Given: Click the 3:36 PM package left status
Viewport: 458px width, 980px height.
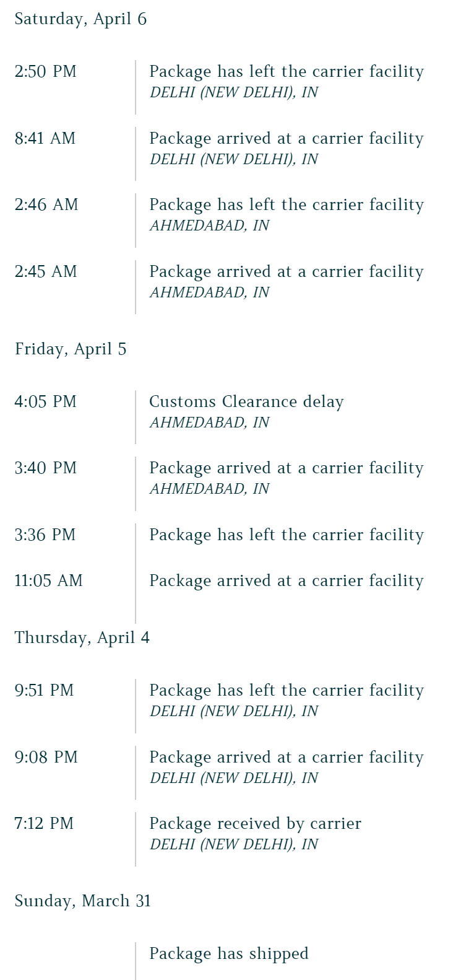Looking at the screenshot, I should coord(286,535).
